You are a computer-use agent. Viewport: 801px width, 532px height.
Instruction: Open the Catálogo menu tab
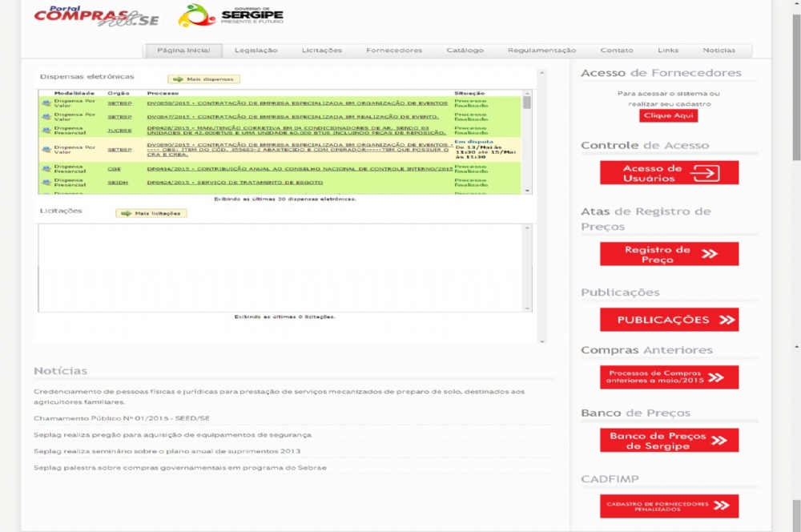[465, 50]
